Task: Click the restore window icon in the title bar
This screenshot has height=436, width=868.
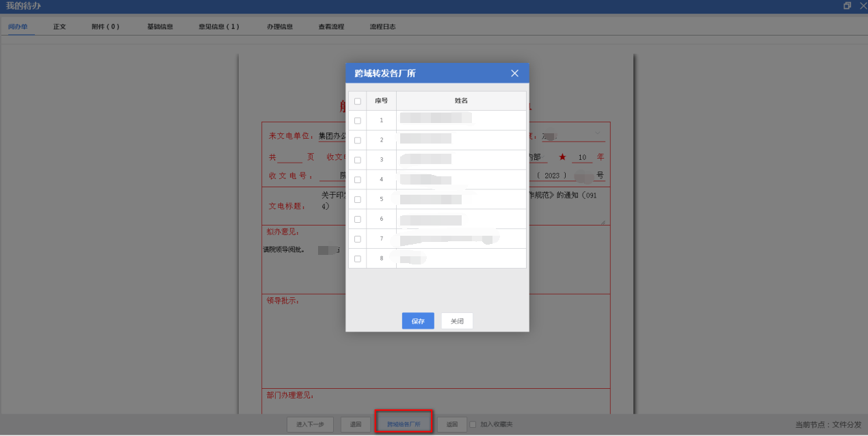Action: [847, 5]
